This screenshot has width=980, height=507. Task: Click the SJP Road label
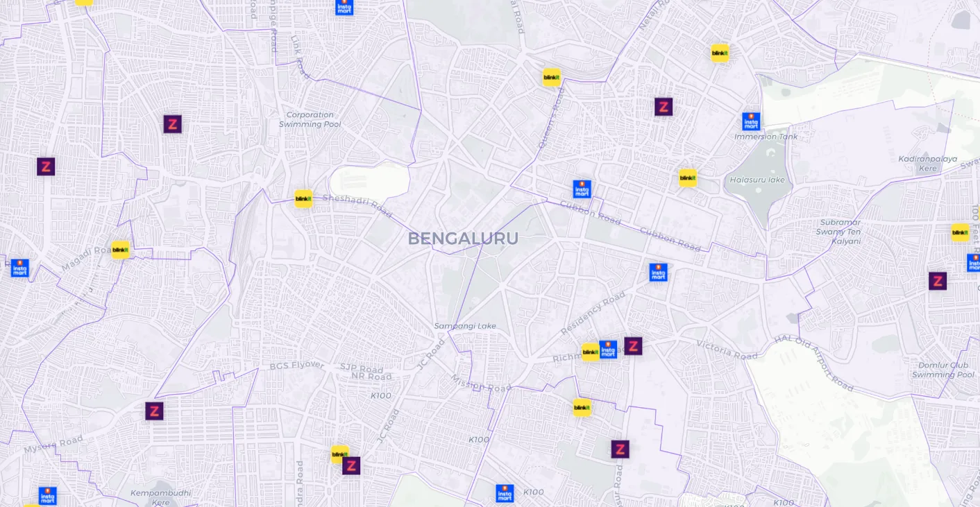coord(362,370)
